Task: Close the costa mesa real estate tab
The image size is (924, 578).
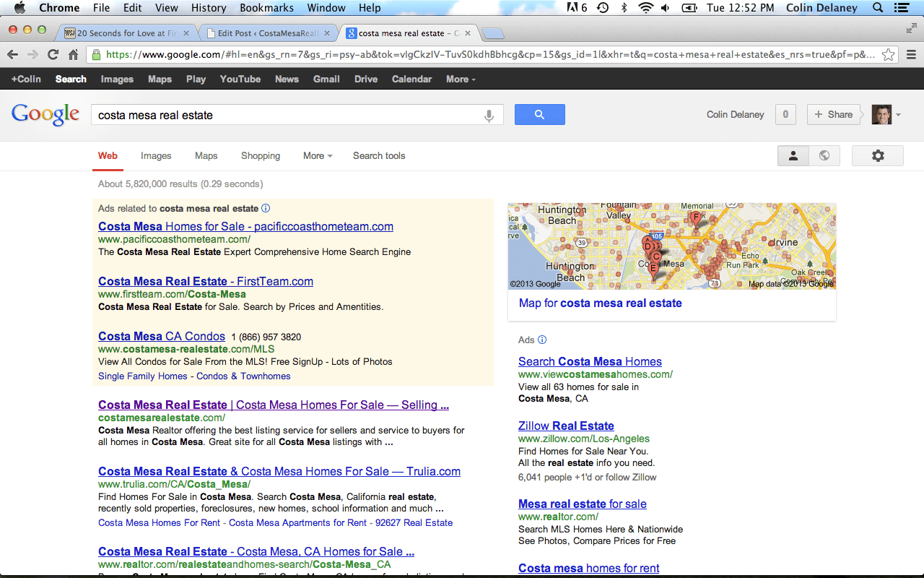Action: point(468,33)
